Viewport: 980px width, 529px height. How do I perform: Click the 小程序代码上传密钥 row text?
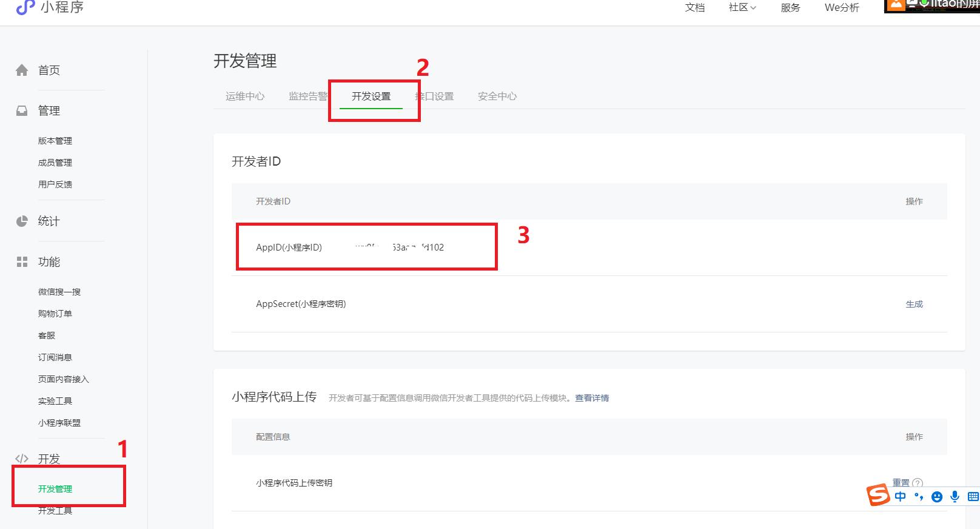(294, 483)
